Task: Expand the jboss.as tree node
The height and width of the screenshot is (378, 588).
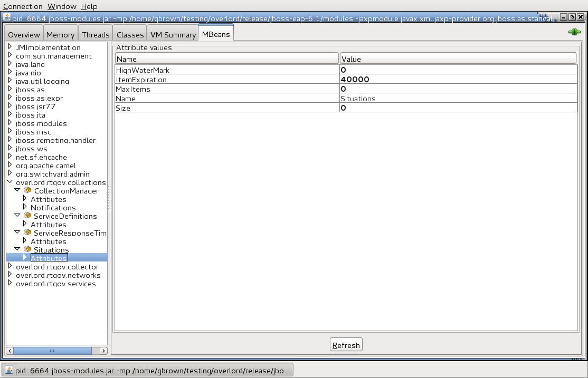Action: (x=10, y=90)
